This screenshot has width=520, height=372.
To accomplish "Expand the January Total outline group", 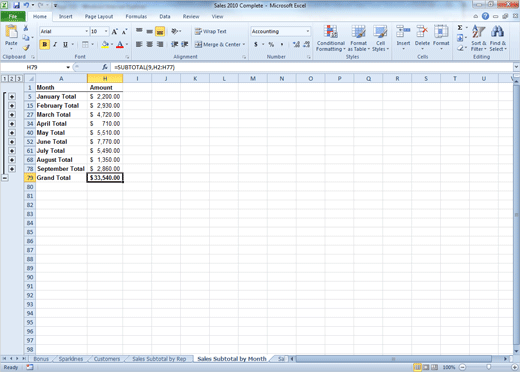I will (x=12, y=97).
